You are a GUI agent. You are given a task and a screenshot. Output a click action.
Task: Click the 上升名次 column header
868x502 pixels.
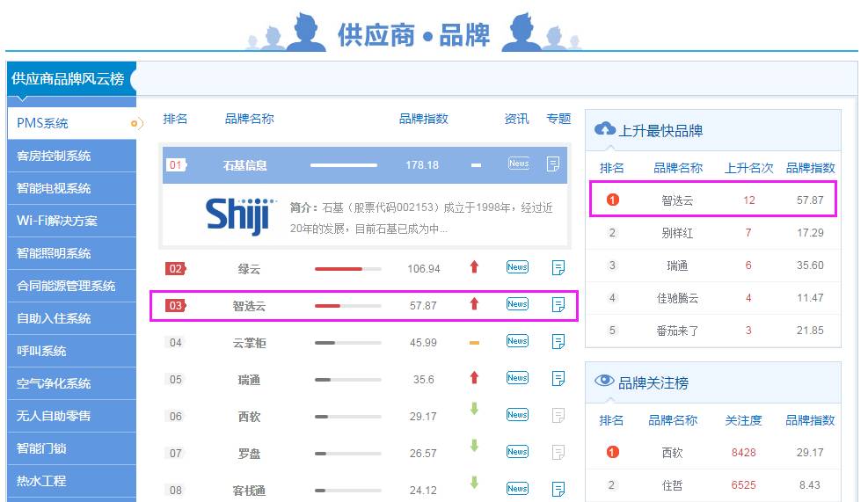[748, 168]
